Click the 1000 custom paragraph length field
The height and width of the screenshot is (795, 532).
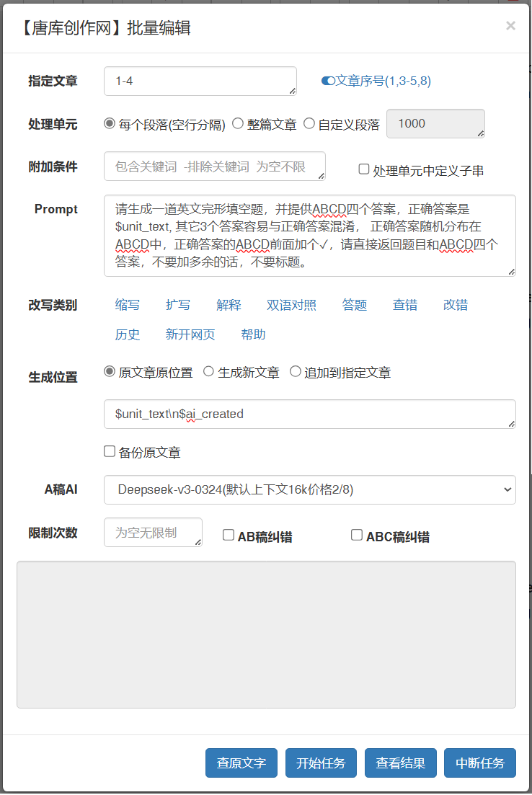435,124
